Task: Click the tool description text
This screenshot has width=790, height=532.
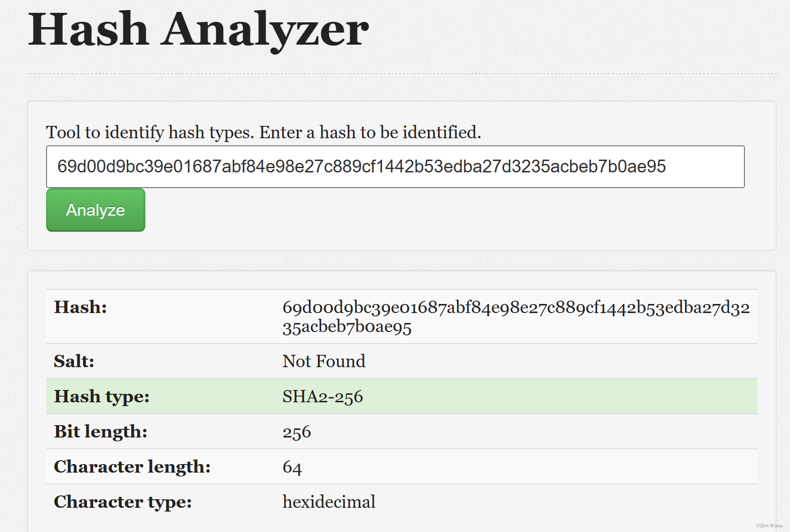Action: pos(263,132)
